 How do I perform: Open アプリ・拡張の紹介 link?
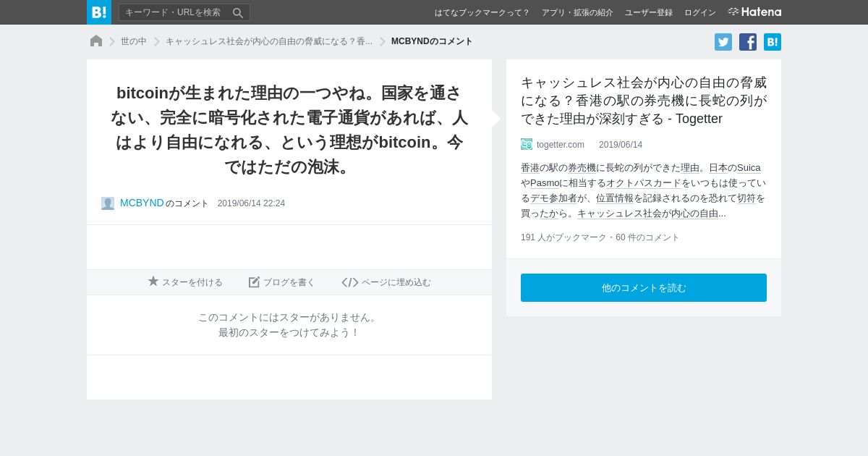tap(577, 12)
